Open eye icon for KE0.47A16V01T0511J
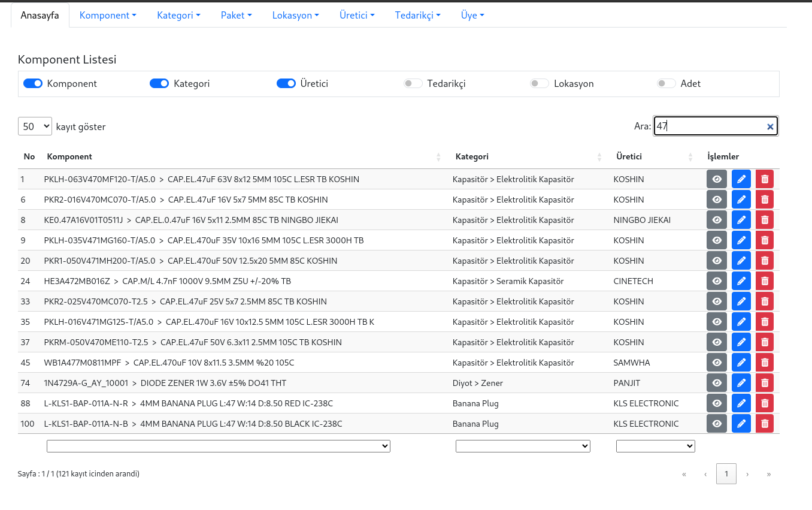The width and height of the screenshot is (812, 510). [717, 220]
